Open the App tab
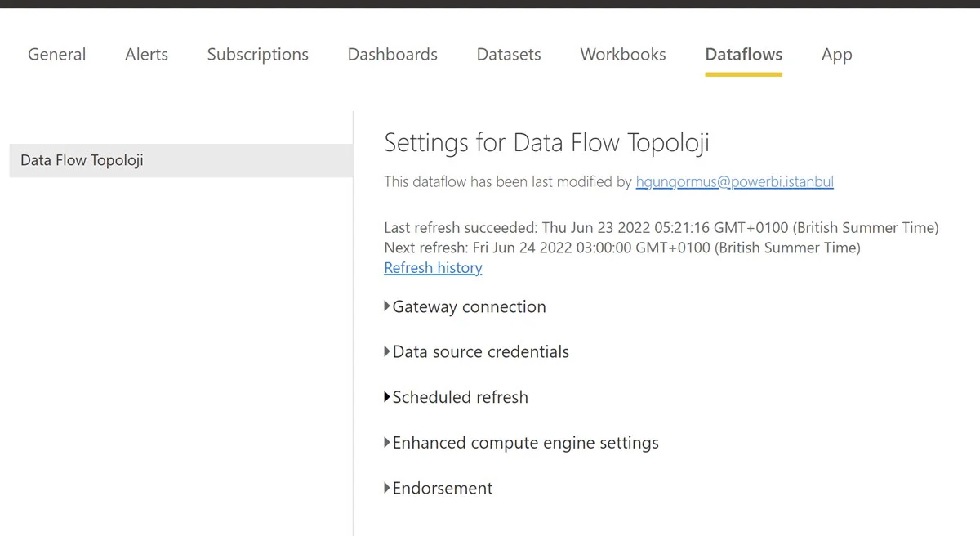Screen dimensions: 980x536 (836, 55)
